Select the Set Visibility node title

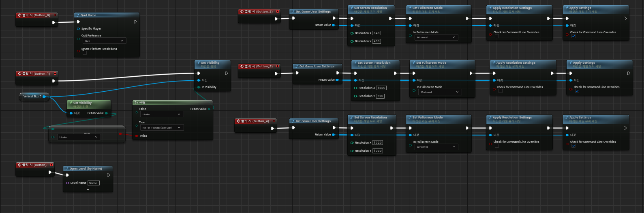click(210, 63)
